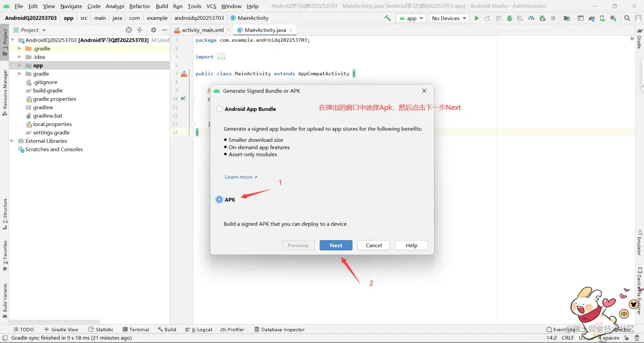The image size is (644, 343).
Task: Click the 14:2 cursor position indicator
Action: pos(552,338)
